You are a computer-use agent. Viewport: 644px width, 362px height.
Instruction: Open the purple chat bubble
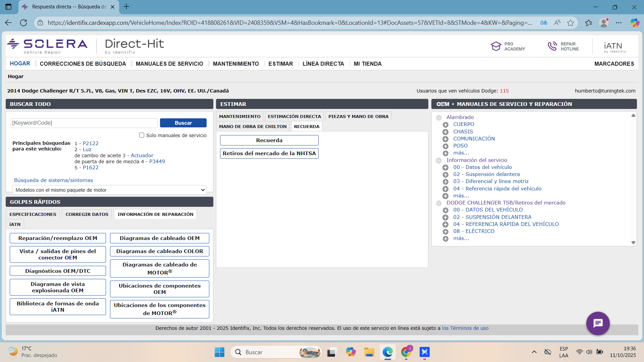coord(598,323)
